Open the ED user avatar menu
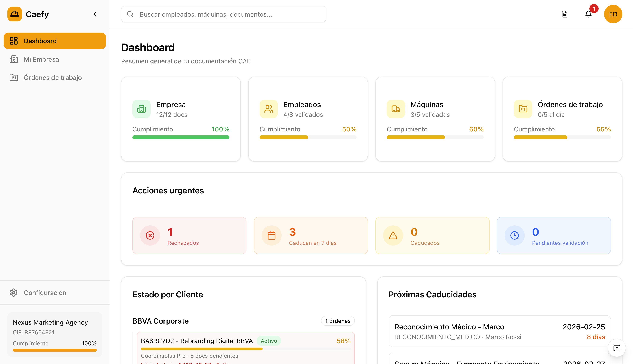633x364 pixels. 613,14
